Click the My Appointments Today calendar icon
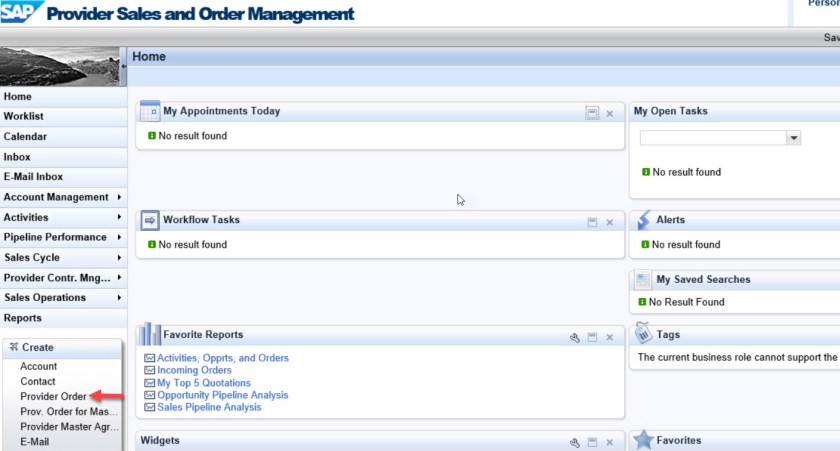Screen dimensions: 840x451 point(149,111)
